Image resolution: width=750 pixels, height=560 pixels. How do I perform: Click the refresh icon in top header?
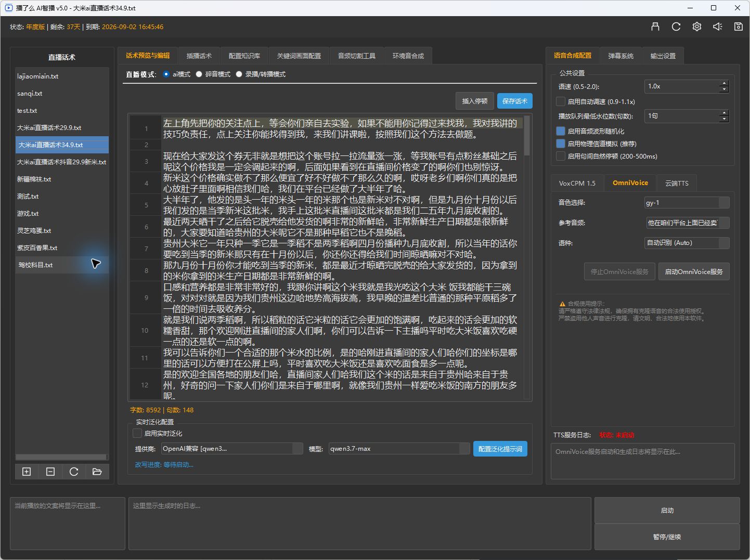click(x=676, y=27)
